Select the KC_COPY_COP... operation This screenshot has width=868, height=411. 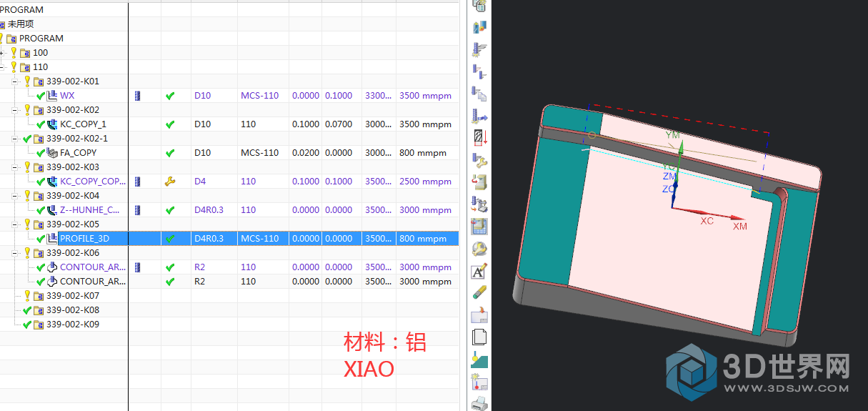click(93, 182)
